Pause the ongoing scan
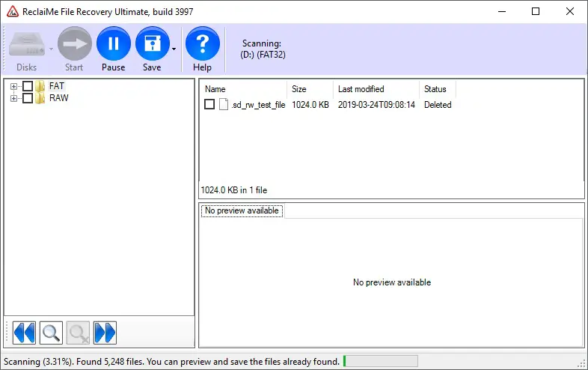Screen dimensions: 588x370 114,43
